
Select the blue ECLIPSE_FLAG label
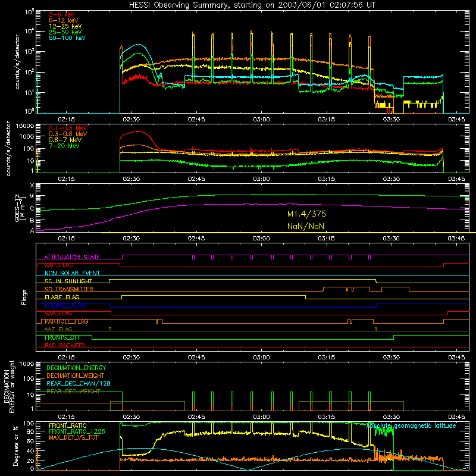point(65,305)
